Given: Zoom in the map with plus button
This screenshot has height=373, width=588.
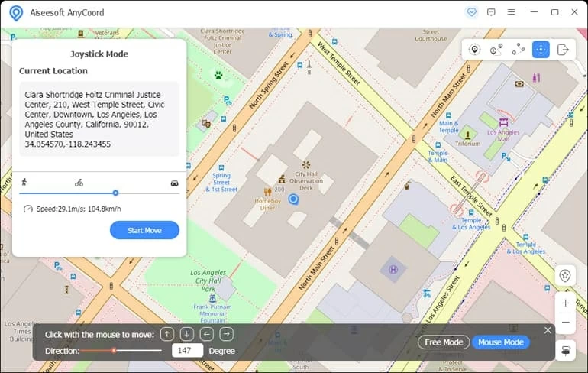Looking at the screenshot, I should (565, 303).
